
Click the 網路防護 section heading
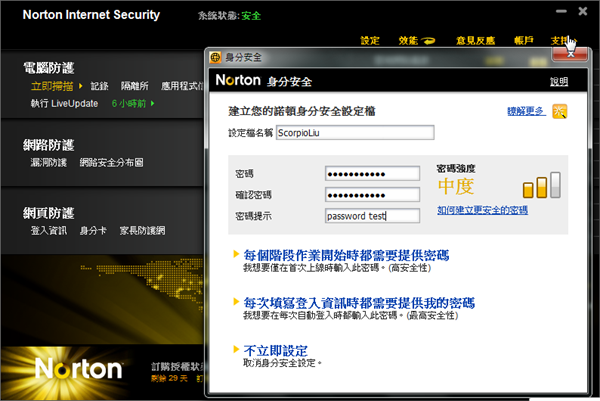[x=48, y=145]
